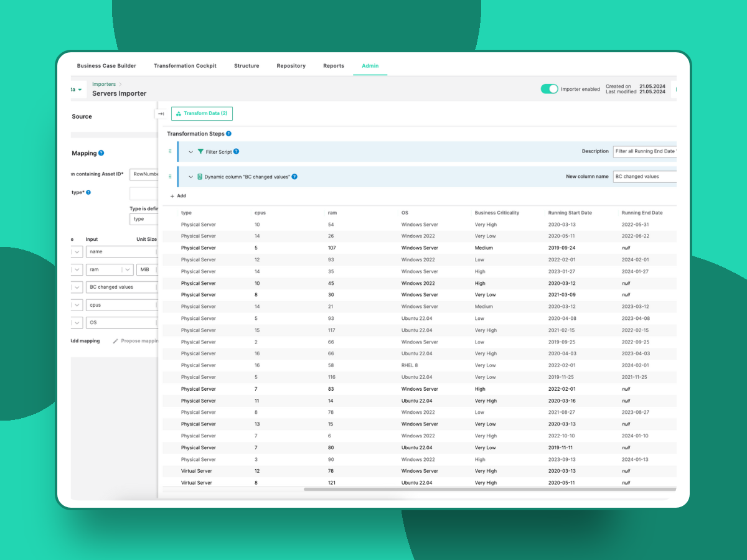This screenshot has height=560, width=747.
Task: Grab drag handle of Dynamic column step
Action: 170,177
